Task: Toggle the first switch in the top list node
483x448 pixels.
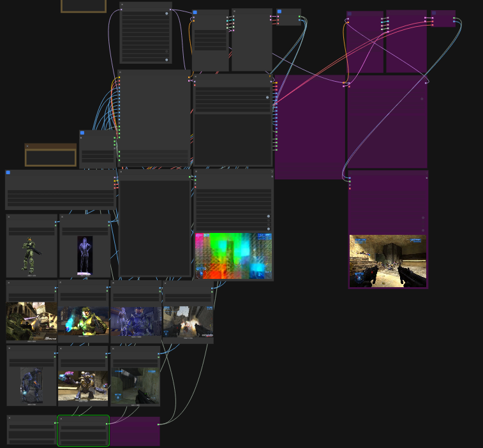Action: click(x=167, y=13)
